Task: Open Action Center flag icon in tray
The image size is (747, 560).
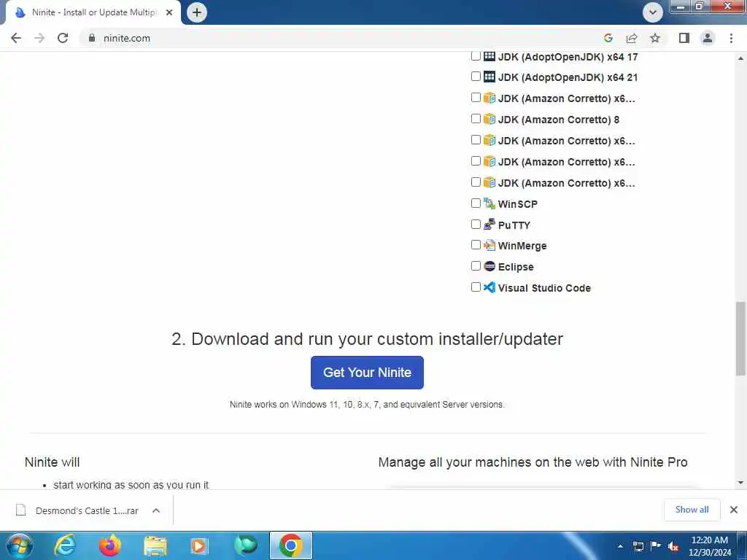Action: 656,545
